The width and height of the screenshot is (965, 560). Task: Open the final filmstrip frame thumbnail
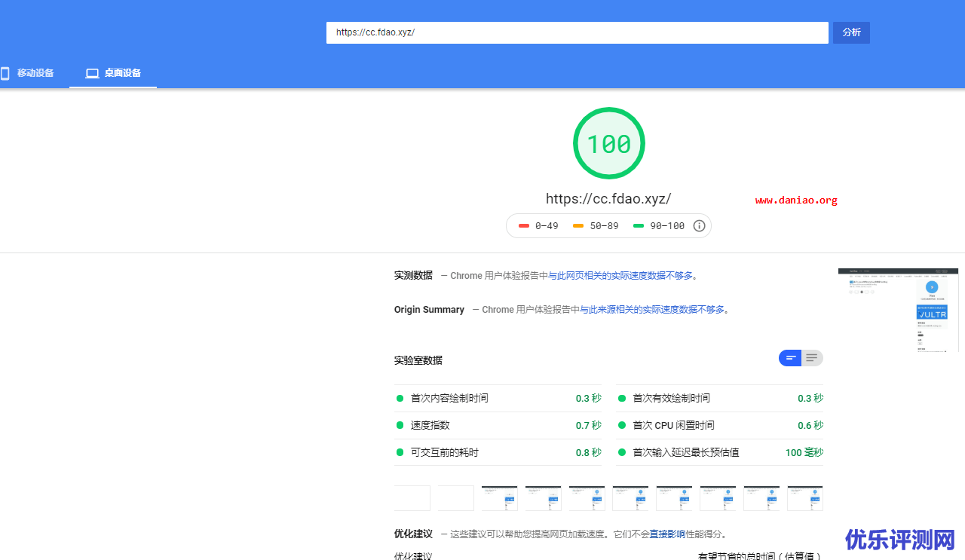coord(805,497)
